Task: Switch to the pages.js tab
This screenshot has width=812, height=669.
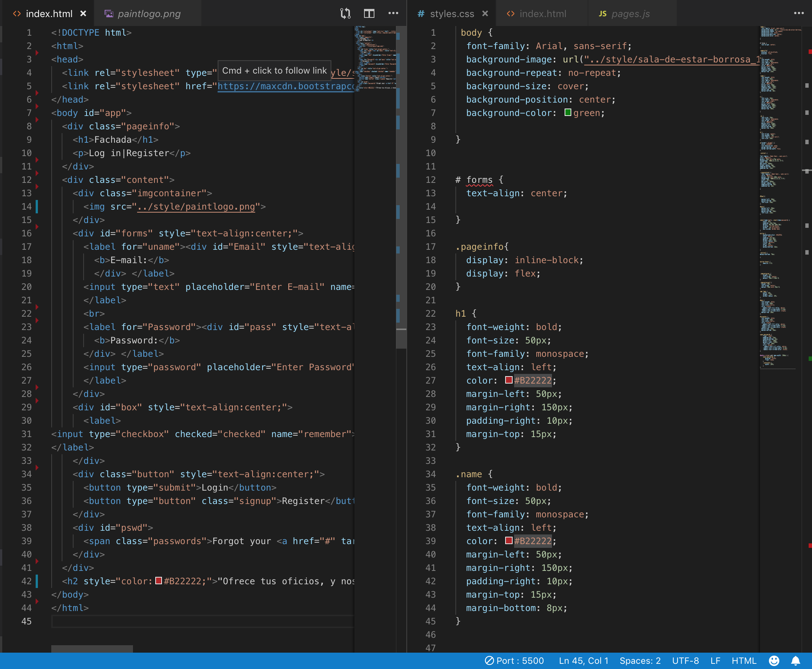Action: [x=630, y=14]
